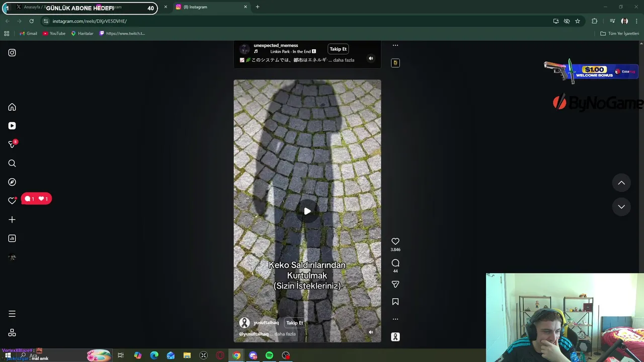Expand yusuftalhaq caption daha fazla
This screenshot has height=362, width=644.
[285, 334]
